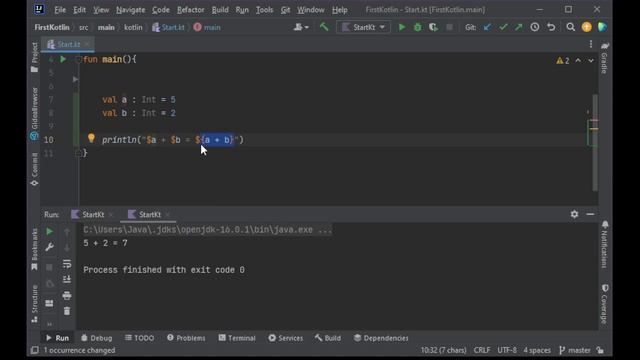The width and height of the screenshot is (640, 360).
Task: Click the wrench modify run configuration icon
Action: 49,247
